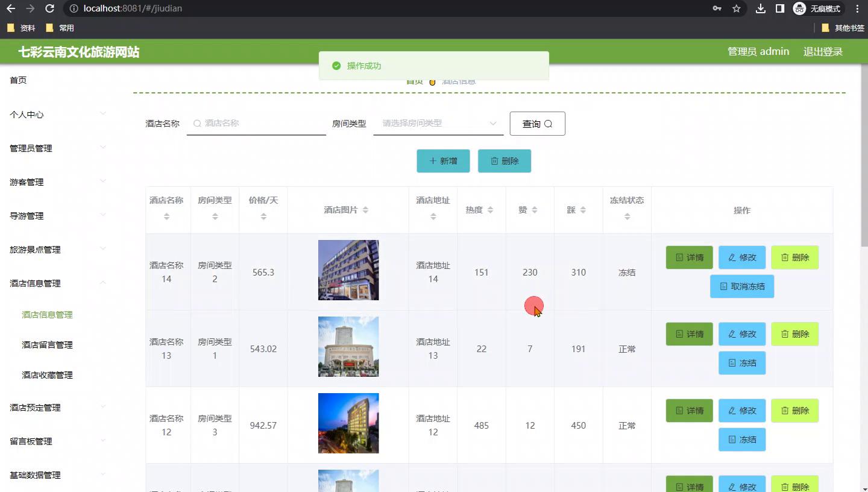Click 删除 for 酒店名称 13
The height and width of the screenshot is (492, 868).
tap(795, 334)
